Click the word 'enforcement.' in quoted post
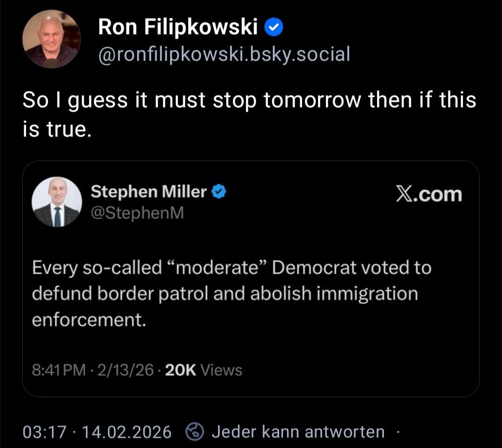Image resolution: width=502 pixels, height=448 pixels. point(89,320)
